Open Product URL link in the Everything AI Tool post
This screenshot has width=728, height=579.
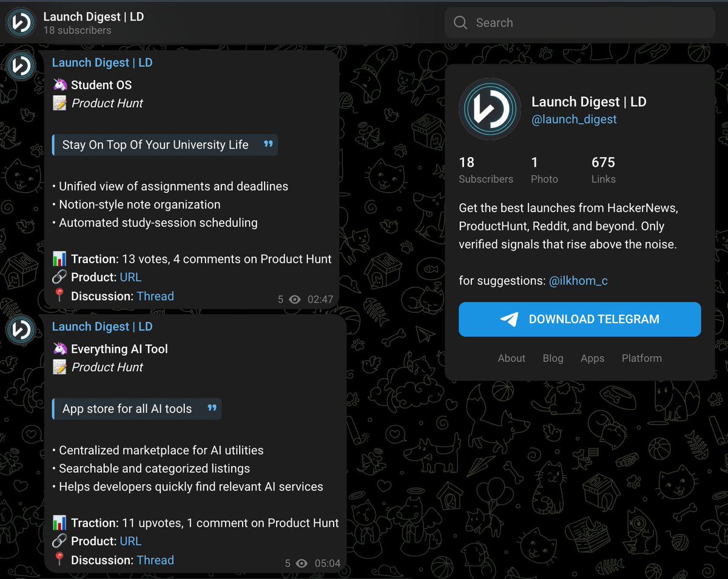(x=130, y=541)
